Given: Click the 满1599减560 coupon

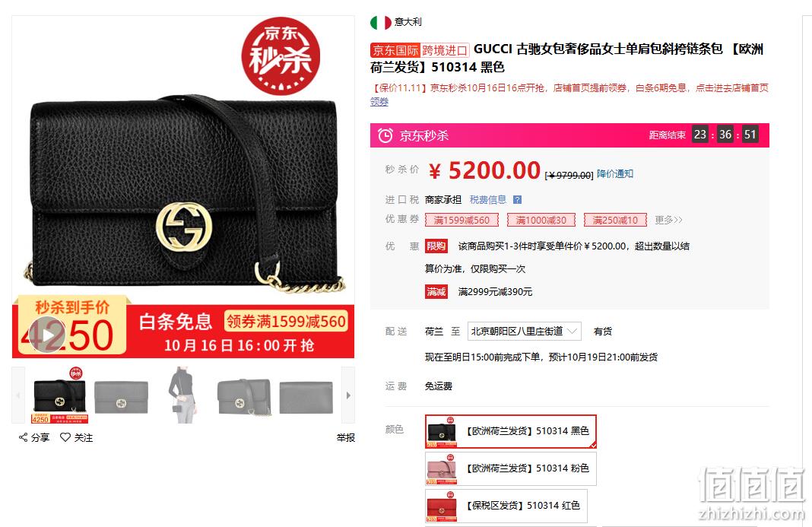Looking at the screenshot, I should pos(462,221).
